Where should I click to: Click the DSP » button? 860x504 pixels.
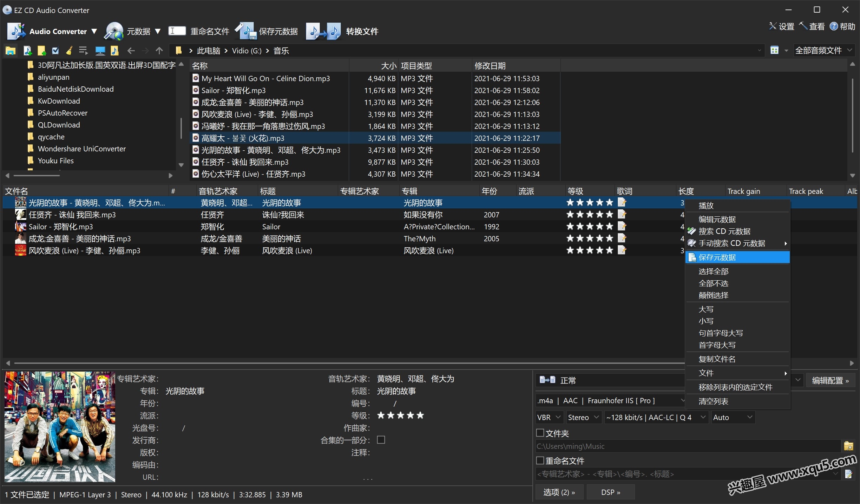610,492
